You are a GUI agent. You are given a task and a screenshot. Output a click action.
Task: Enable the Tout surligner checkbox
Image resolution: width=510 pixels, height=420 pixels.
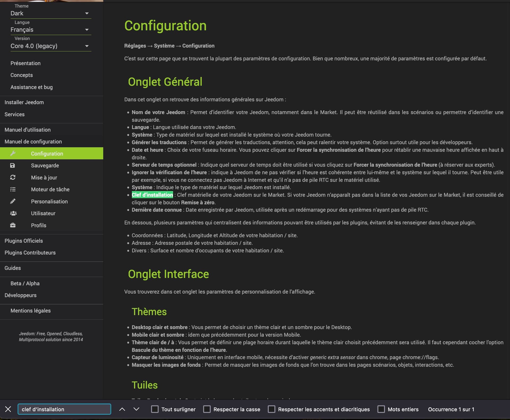155,409
